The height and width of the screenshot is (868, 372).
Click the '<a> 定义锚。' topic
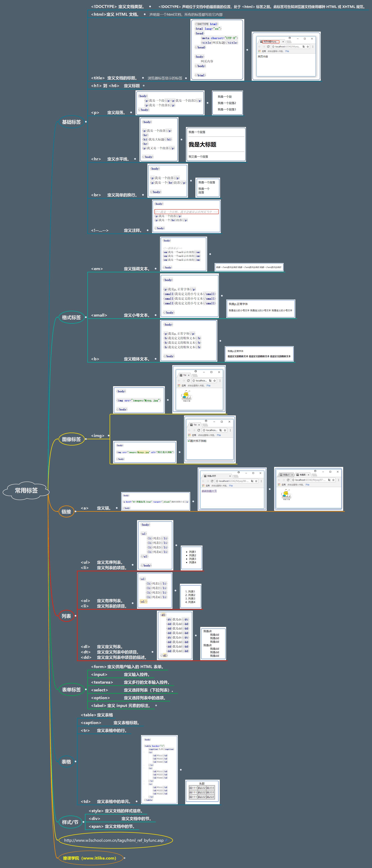(96, 508)
